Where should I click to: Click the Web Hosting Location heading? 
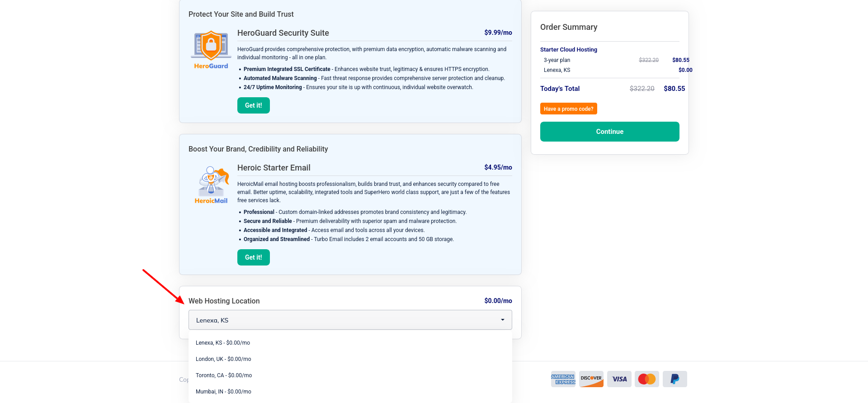click(224, 301)
